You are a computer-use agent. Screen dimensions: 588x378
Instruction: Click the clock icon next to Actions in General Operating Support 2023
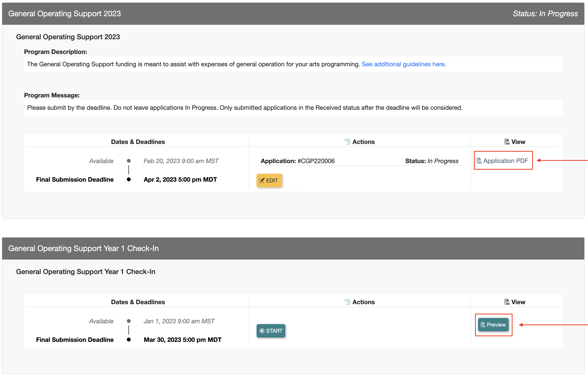click(347, 142)
